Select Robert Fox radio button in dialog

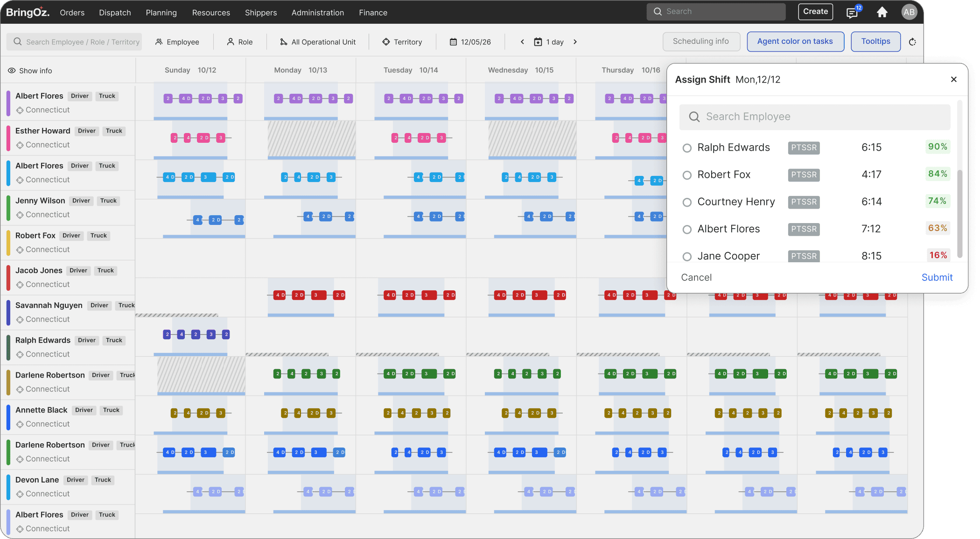686,175
